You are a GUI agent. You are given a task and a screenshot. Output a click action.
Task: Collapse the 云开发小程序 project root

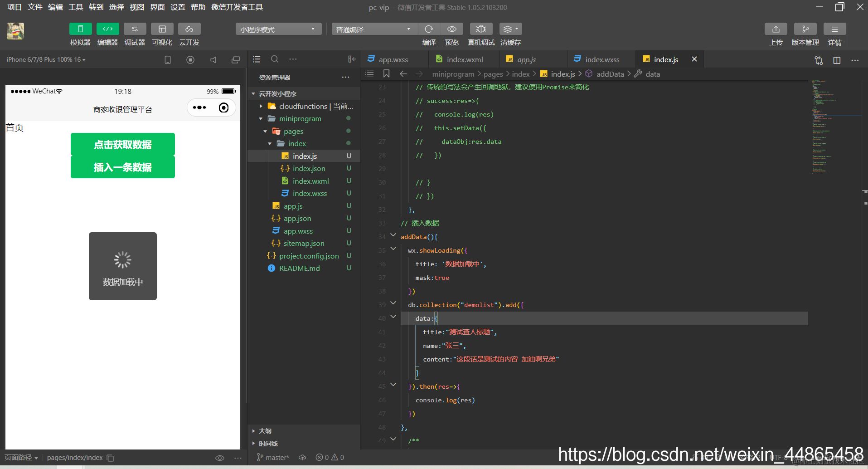253,94
